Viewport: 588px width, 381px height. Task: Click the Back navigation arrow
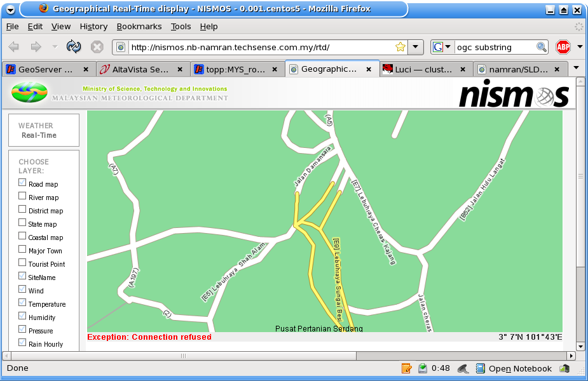[x=14, y=47]
